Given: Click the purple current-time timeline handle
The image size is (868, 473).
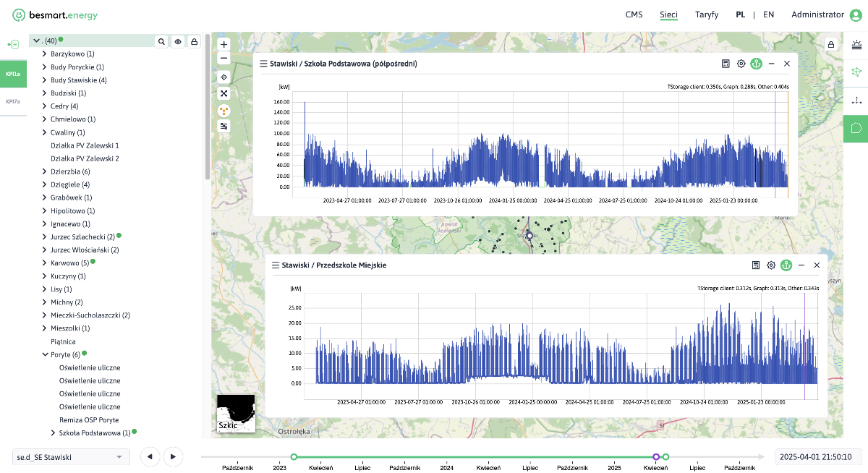Looking at the screenshot, I should [656, 456].
